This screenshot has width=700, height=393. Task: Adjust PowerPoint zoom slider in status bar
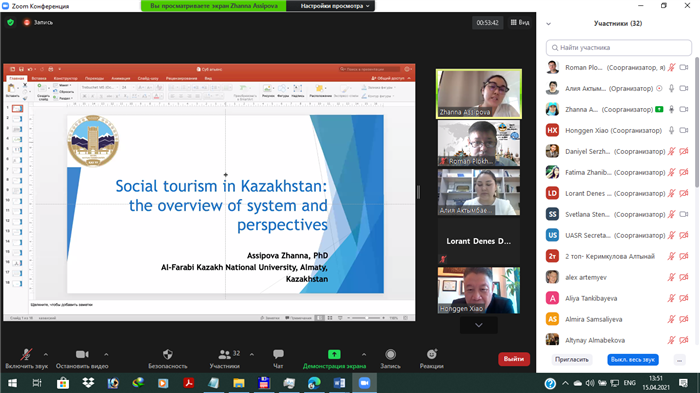coord(366,318)
